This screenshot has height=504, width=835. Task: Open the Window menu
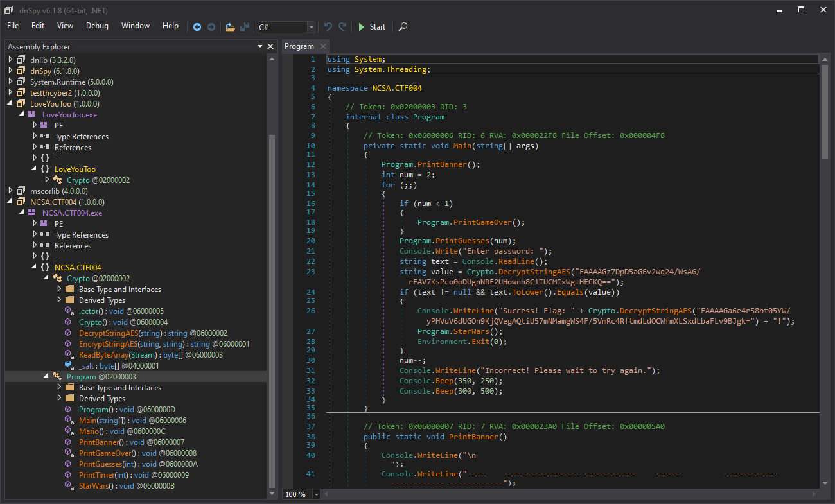136,26
